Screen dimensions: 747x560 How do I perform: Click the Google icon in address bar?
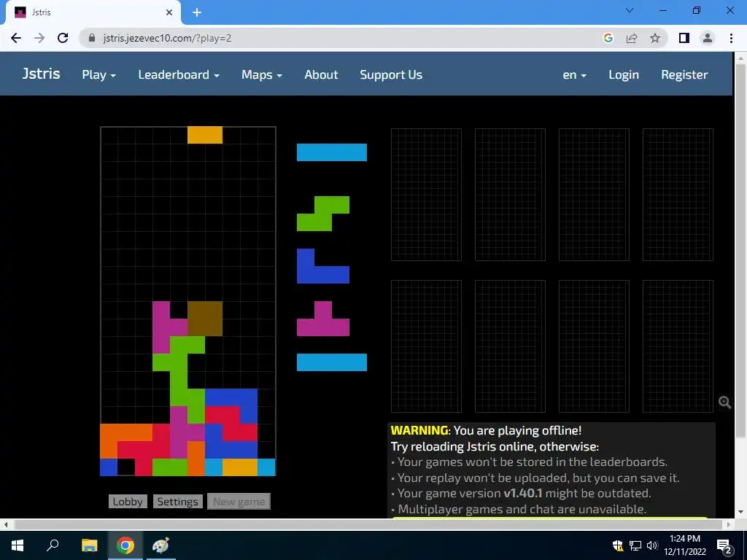[x=608, y=38]
